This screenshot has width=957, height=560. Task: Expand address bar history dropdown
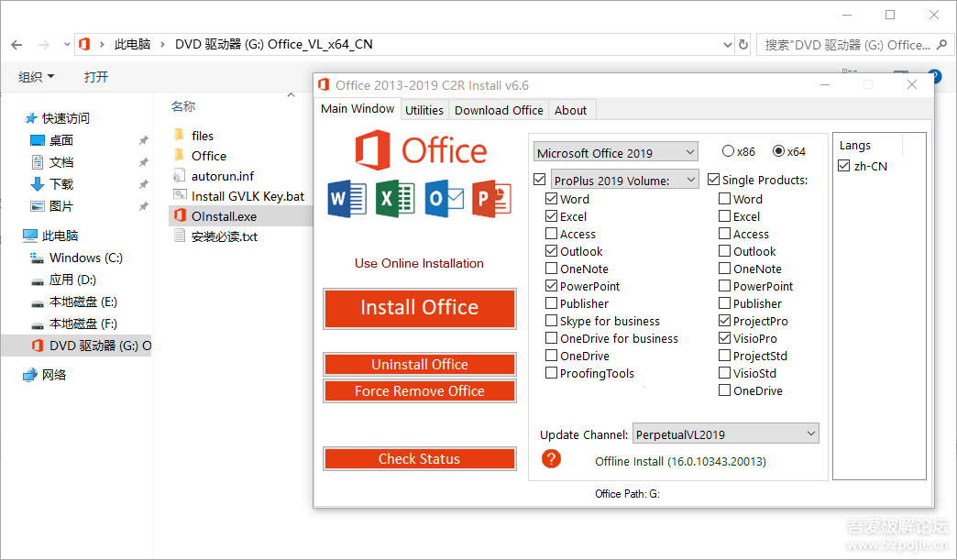727,45
